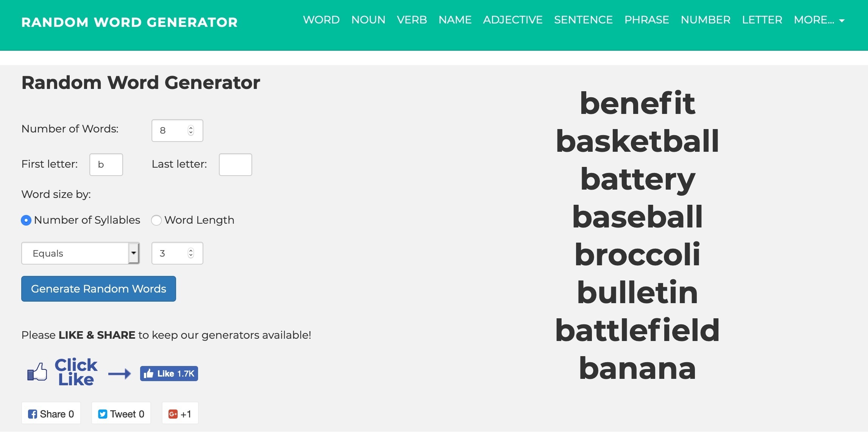Adjust the Number of Words stepper arrows

191,131
